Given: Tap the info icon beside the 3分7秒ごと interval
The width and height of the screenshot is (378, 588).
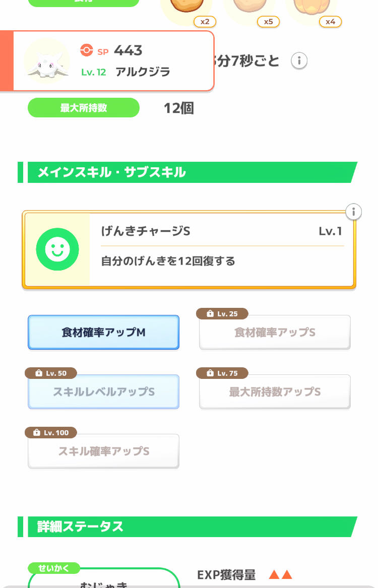Looking at the screenshot, I should 299,61.
